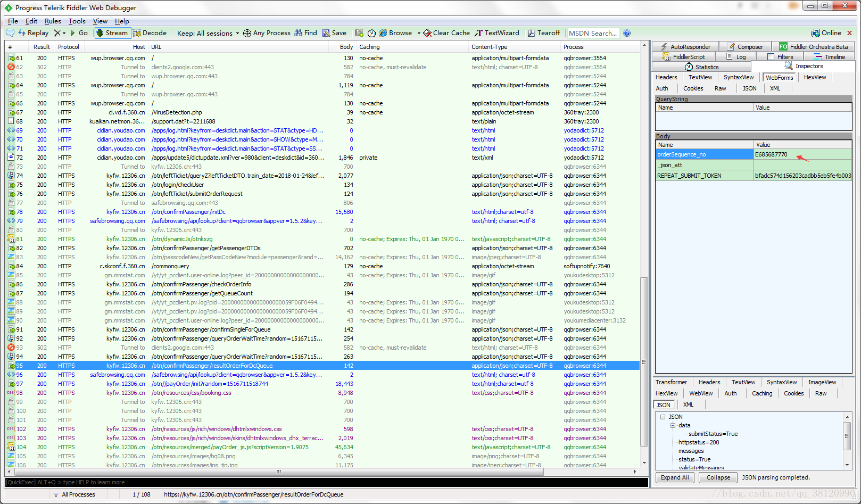Select response XML tab
This screenshot has height=504, width=861.
coord(688,405)
